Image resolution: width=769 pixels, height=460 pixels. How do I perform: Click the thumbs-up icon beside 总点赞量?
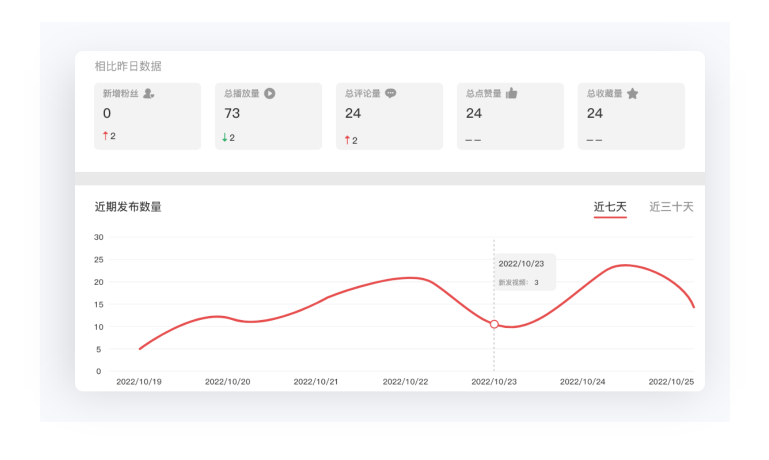(x=511, y=93)
